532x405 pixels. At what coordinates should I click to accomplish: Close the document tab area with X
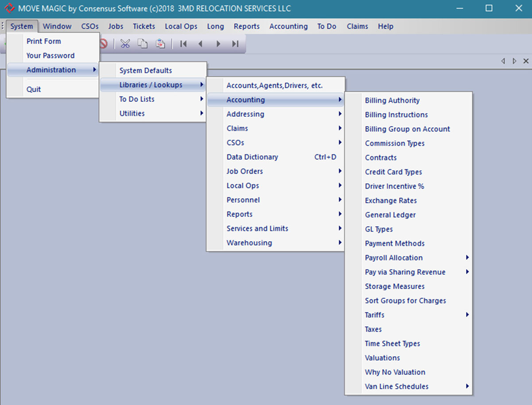click(526, 61)
